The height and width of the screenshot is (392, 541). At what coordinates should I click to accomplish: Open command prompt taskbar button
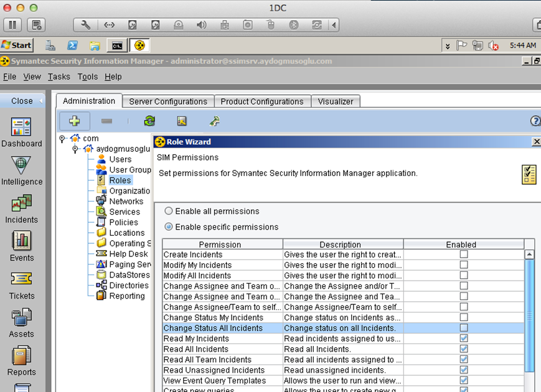point(117,45)
